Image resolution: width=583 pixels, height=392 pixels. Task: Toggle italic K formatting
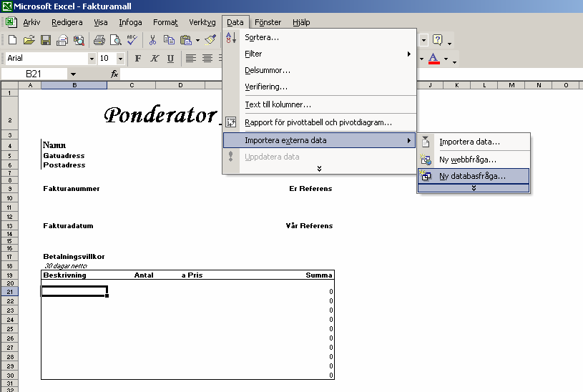(155, 59)
